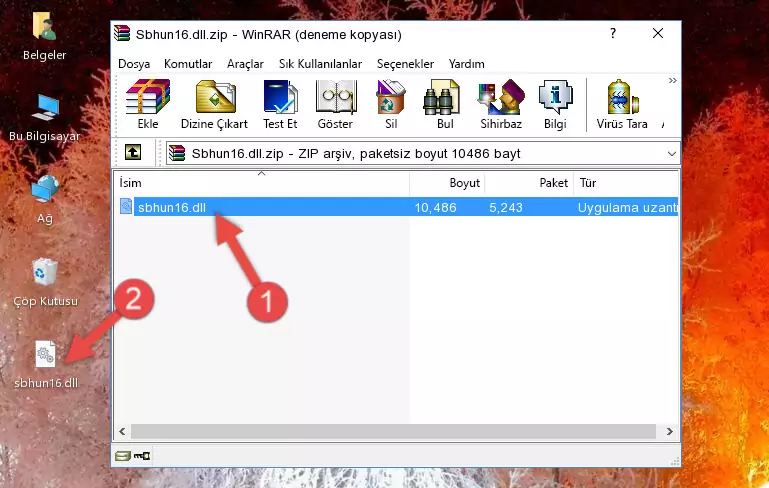Click the 10,486 size value
Viewport: 769px width, 488px height.
[436, 207]
